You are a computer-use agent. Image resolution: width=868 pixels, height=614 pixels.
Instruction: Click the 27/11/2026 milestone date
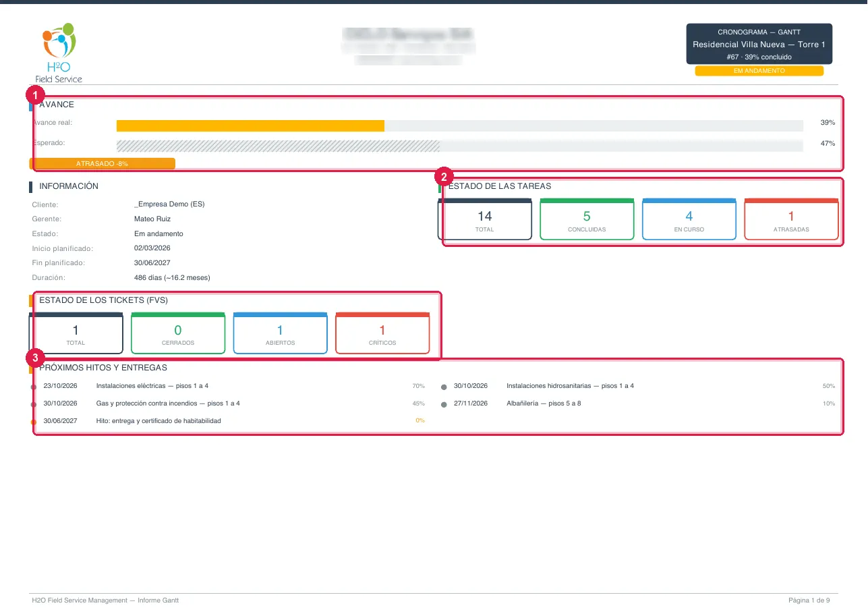point(471,403)
